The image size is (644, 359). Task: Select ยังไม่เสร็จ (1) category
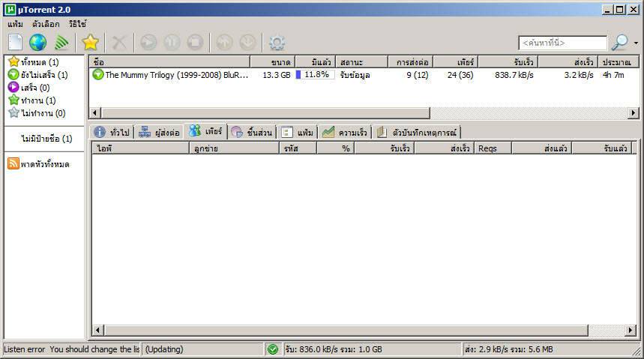pyautogui.click(x=38, y=75)
